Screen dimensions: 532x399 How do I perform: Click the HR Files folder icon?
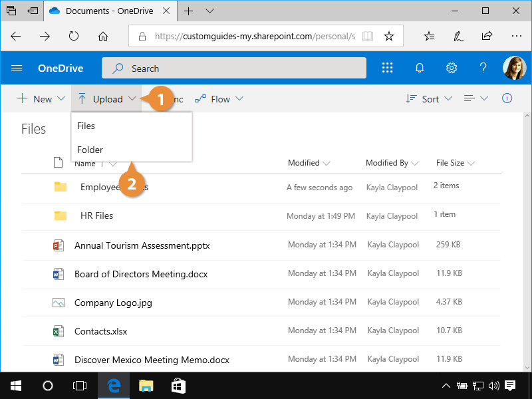61,215
